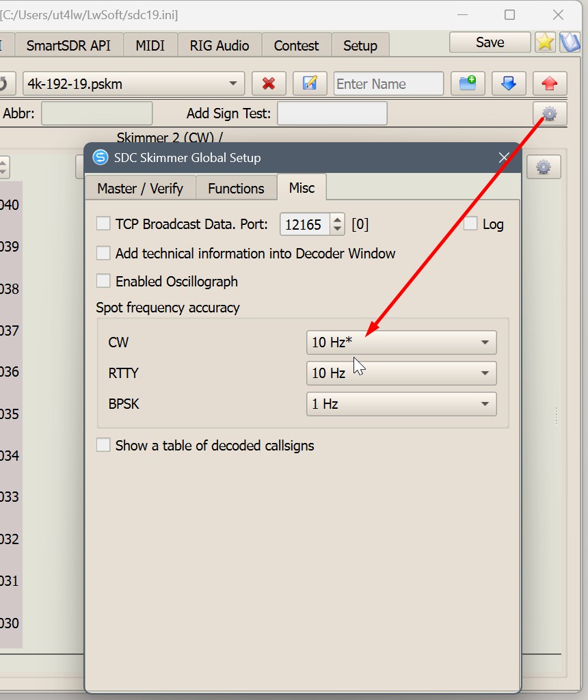The height and width of the screenshot is (700, 588).
Task: Click the blue down arrow icon
Action: click(508, 83)
